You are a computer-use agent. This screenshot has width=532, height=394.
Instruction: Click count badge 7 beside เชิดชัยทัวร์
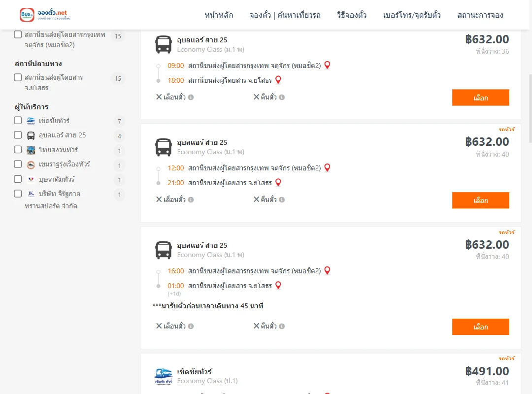coord(119,122)
